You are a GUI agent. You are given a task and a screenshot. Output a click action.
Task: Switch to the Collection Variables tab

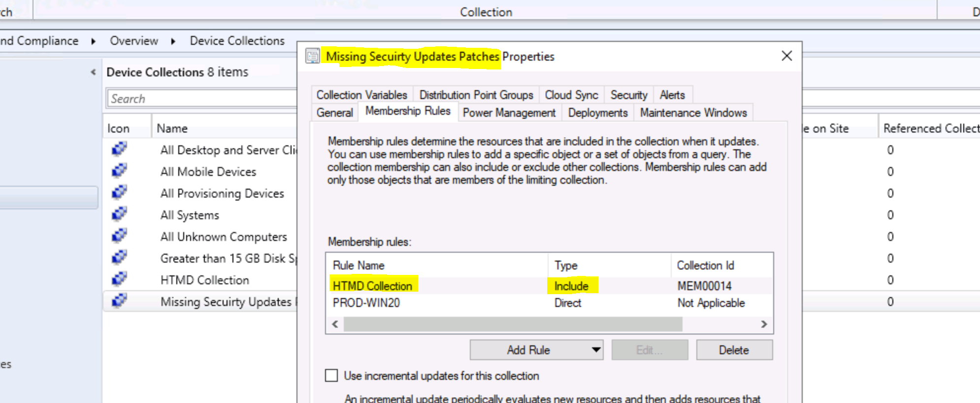pos(361,95)
